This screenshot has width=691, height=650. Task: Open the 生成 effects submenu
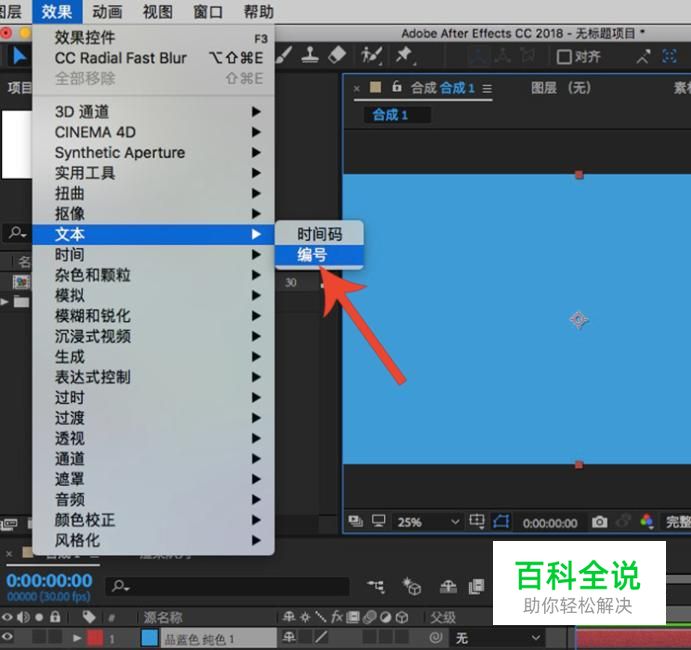153,357
